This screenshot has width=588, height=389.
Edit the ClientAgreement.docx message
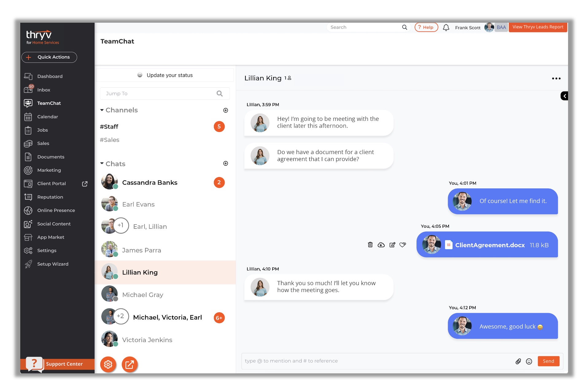click(x=392, y=245)
